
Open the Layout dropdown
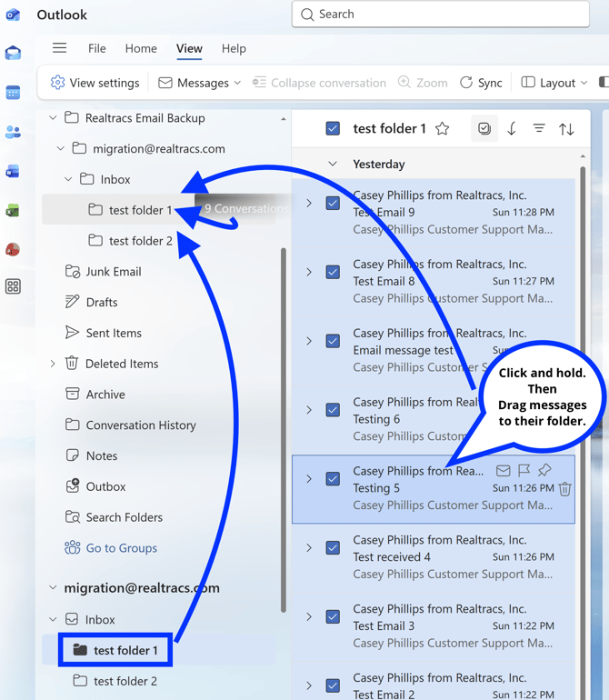pos(554,83)
